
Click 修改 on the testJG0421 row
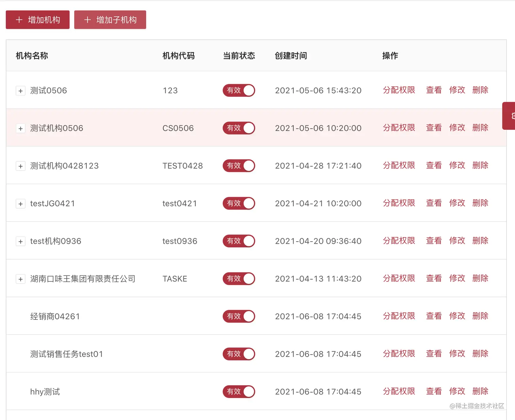457,203
